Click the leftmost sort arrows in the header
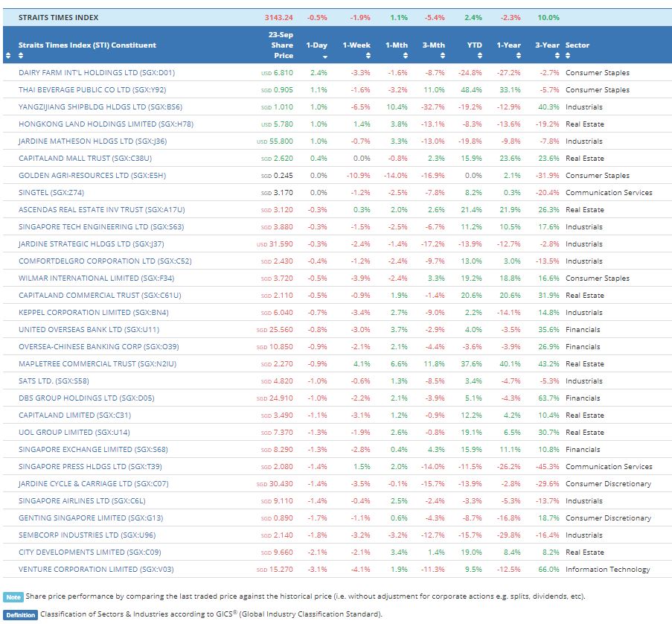The height and width of the screenshot is (624, 672). point(8,56)
